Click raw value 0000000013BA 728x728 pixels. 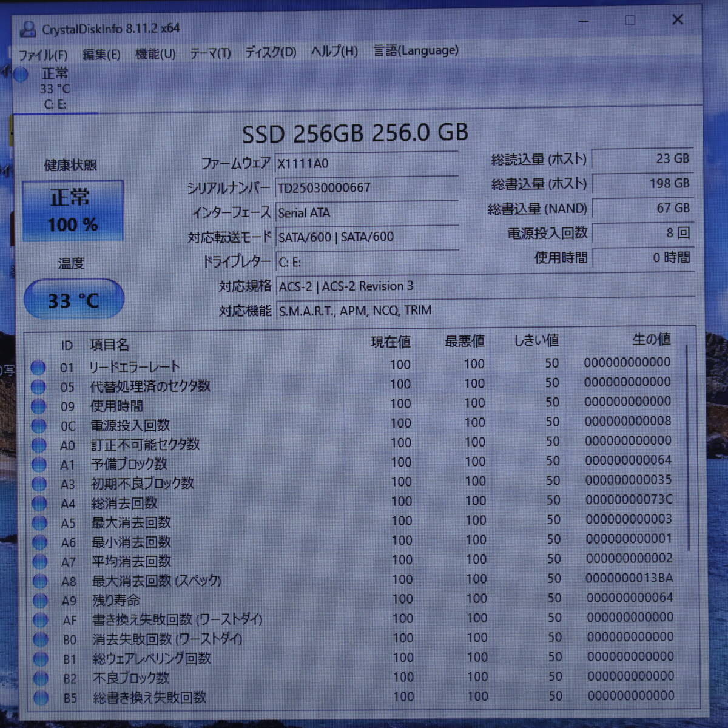(x=629, y=578)
